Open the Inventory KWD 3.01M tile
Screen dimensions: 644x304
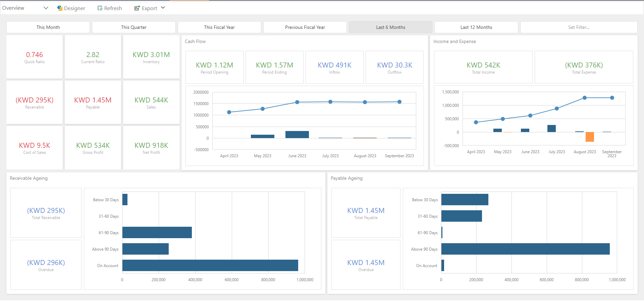point(151,57)
